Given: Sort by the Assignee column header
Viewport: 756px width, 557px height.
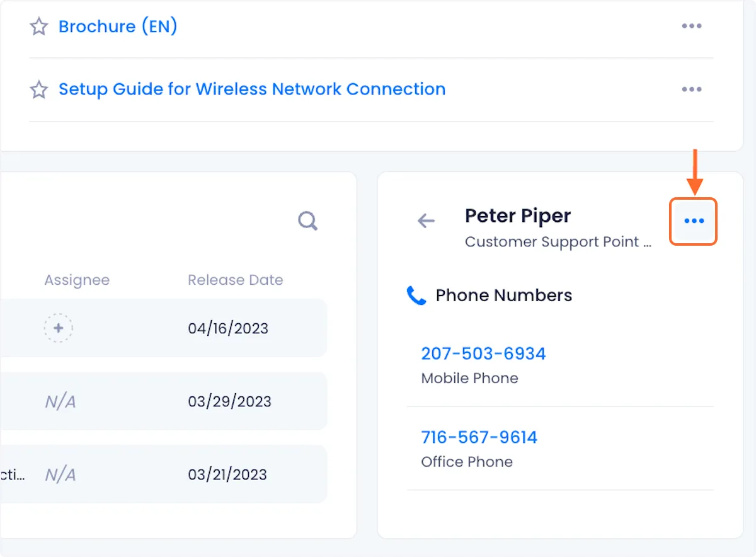Looking at the screenshot, I should tap(77, 280).
